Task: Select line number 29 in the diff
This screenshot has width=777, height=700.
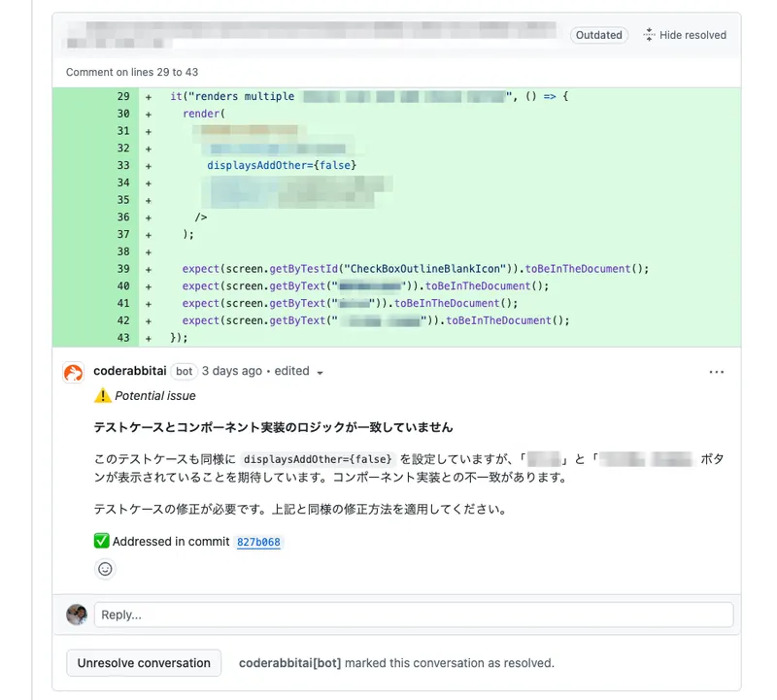Action: [123, 97]
